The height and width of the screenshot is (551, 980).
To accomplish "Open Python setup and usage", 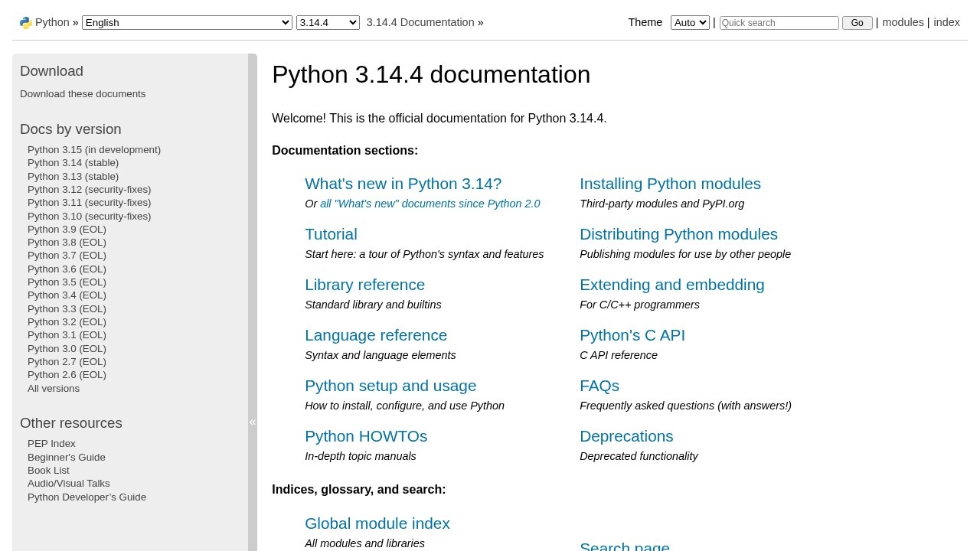I will coord(390,386).
